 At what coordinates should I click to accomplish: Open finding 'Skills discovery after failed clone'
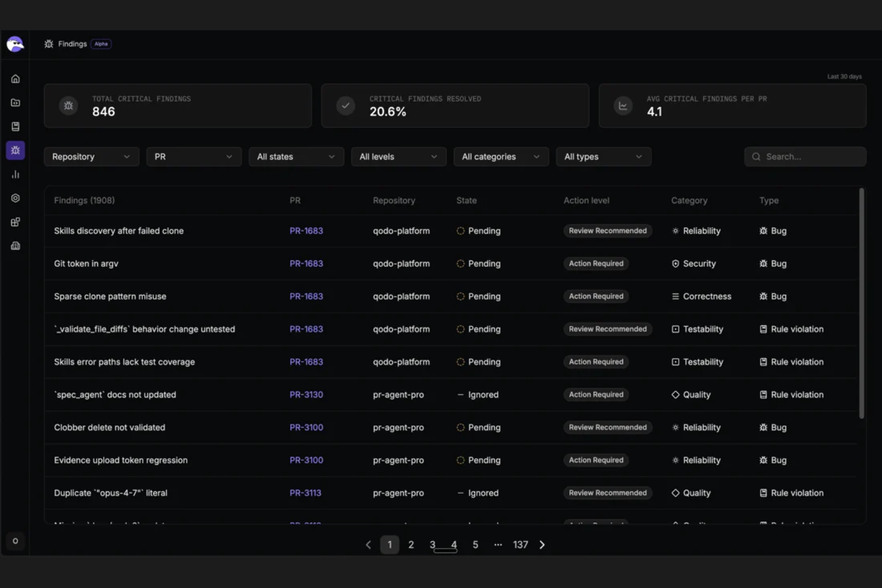(x=119, y=231)
